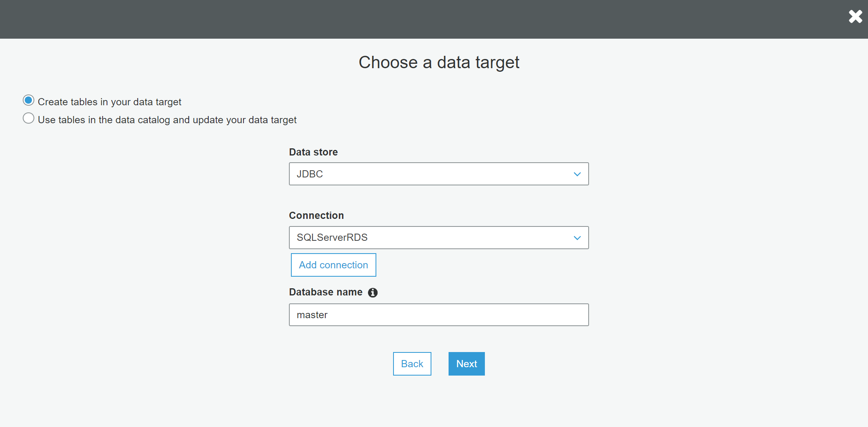Click the Database name label text
This screenshot has width=868, height=427.
(326, 292)
